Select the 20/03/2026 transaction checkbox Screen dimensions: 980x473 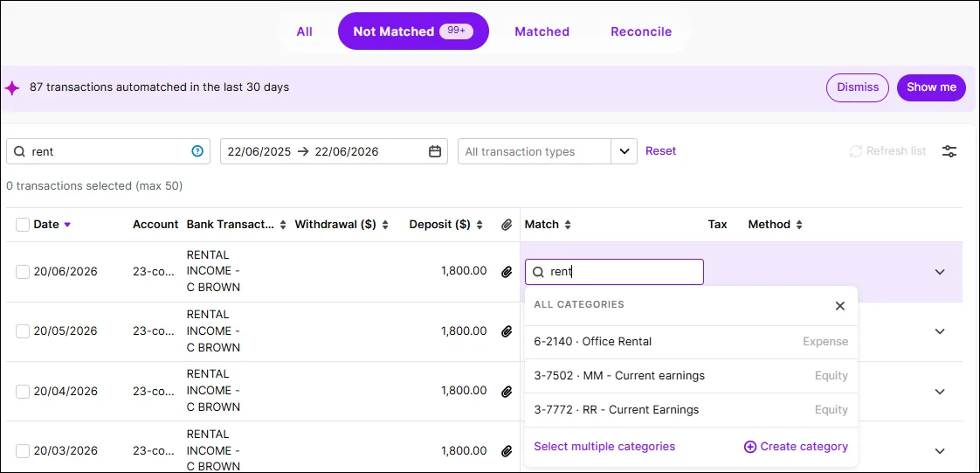coord(23,450)
